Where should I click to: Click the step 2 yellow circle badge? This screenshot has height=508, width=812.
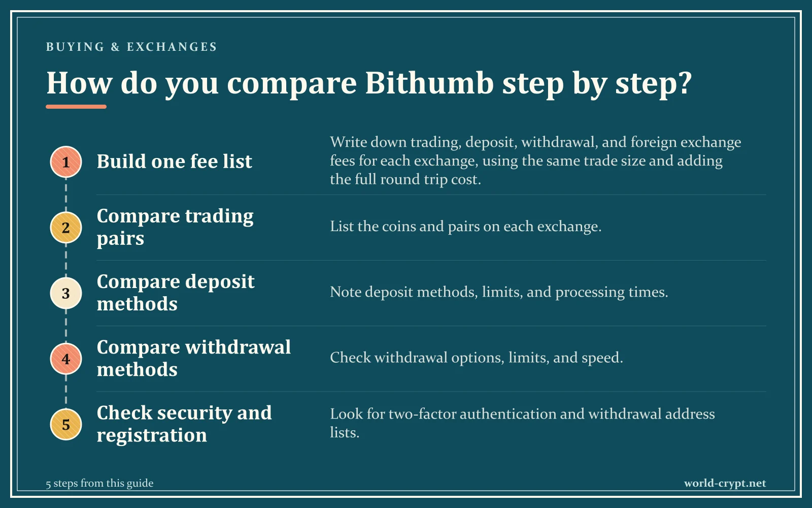66,228
